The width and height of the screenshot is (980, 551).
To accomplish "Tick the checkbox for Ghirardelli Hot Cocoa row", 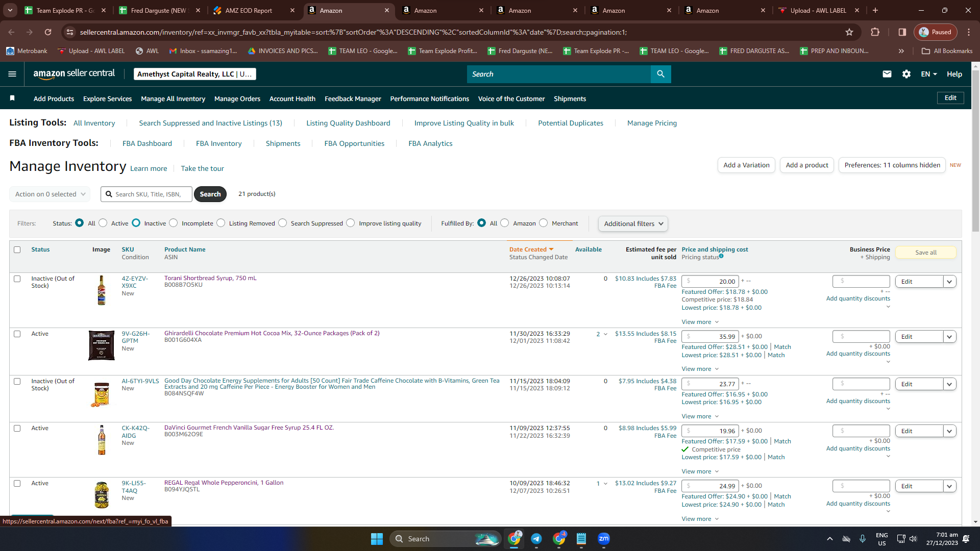I will pos(17,334).
